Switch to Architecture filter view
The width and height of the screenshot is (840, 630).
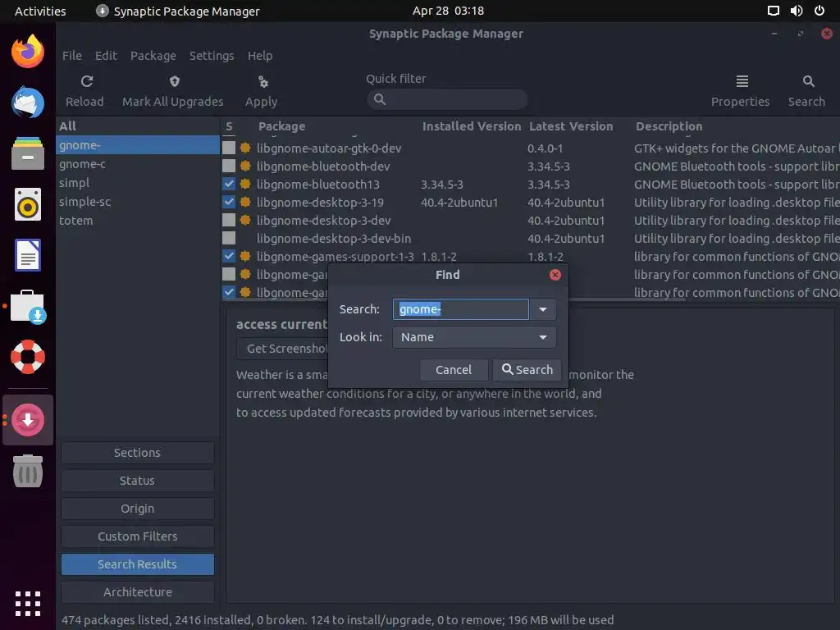pos(138,592)
